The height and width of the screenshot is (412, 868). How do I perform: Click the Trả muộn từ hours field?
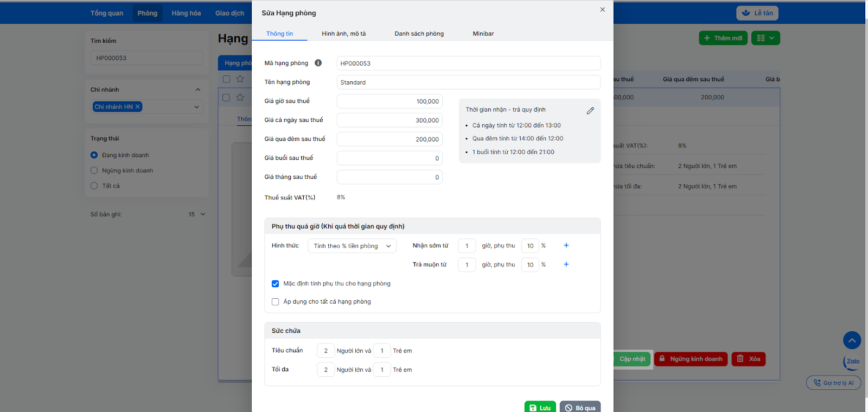(467, 265)
